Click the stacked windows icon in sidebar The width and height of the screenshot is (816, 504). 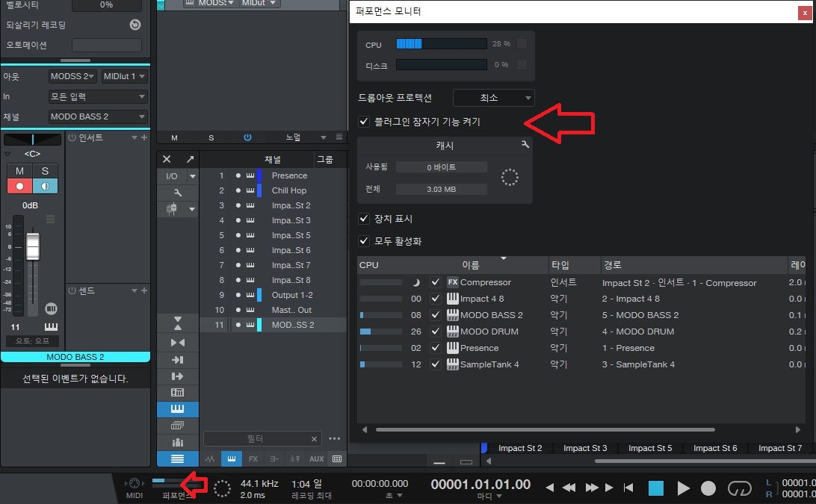177,426
